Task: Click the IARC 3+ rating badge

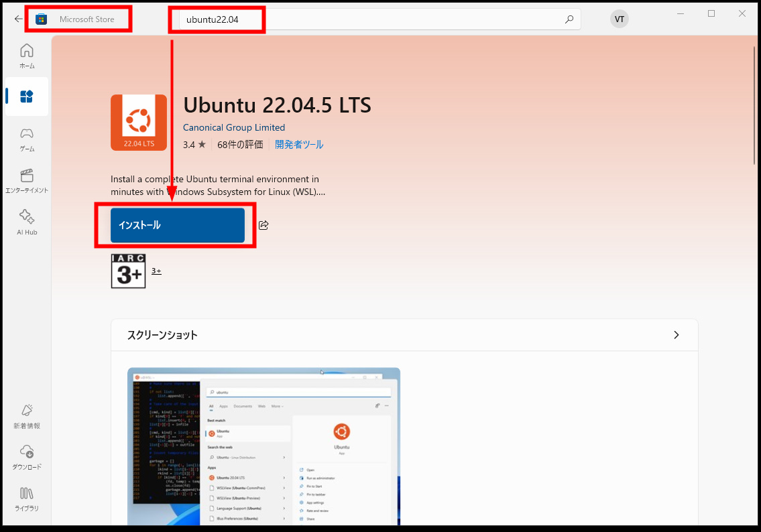Action: click(x=128, y=271)
